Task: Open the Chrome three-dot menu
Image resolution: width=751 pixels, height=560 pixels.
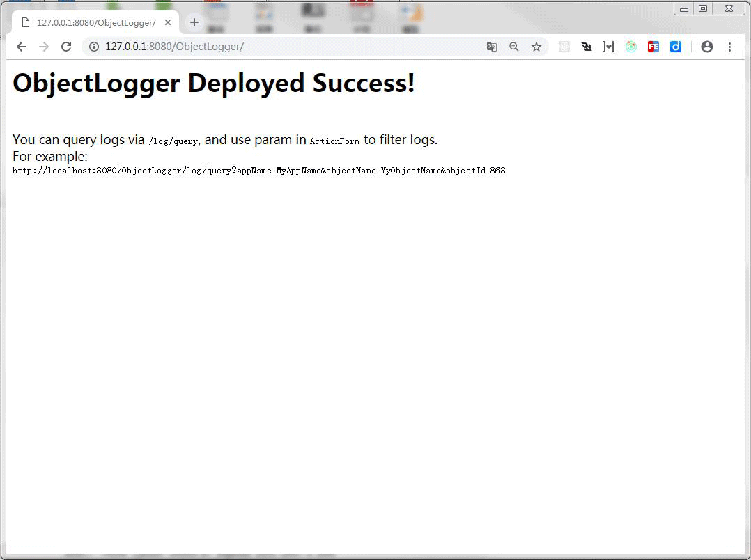Action: 729,47
